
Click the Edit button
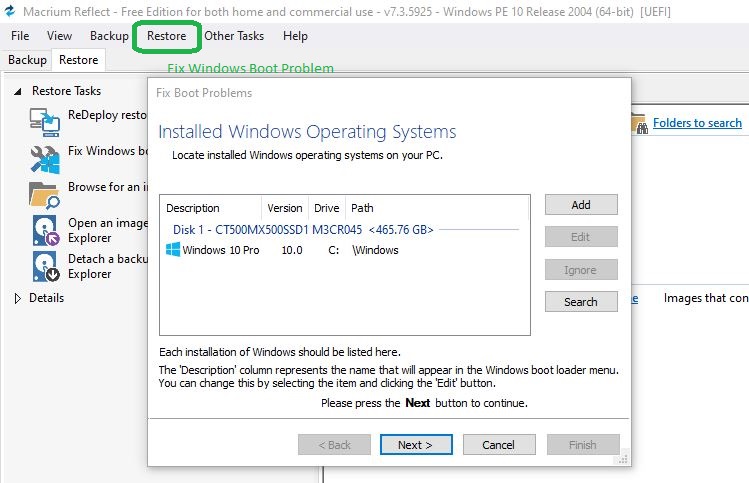581,237
